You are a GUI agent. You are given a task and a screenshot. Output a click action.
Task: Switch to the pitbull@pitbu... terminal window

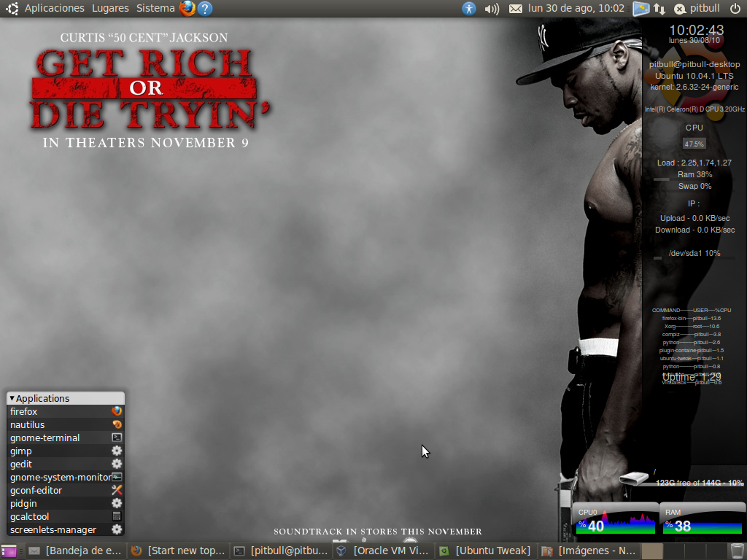[x=281, y=551]
